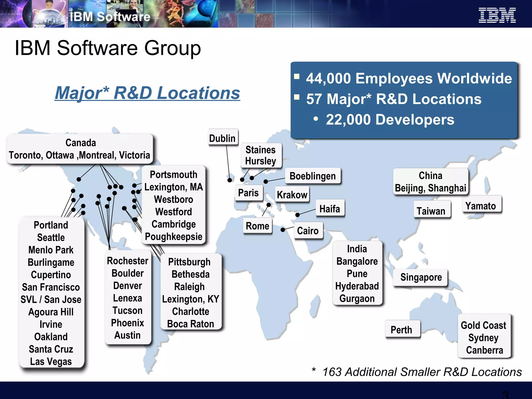Click the Taiwan location label
The width and height of the screenshot is (532, 399).
click(x=431, y=211)
